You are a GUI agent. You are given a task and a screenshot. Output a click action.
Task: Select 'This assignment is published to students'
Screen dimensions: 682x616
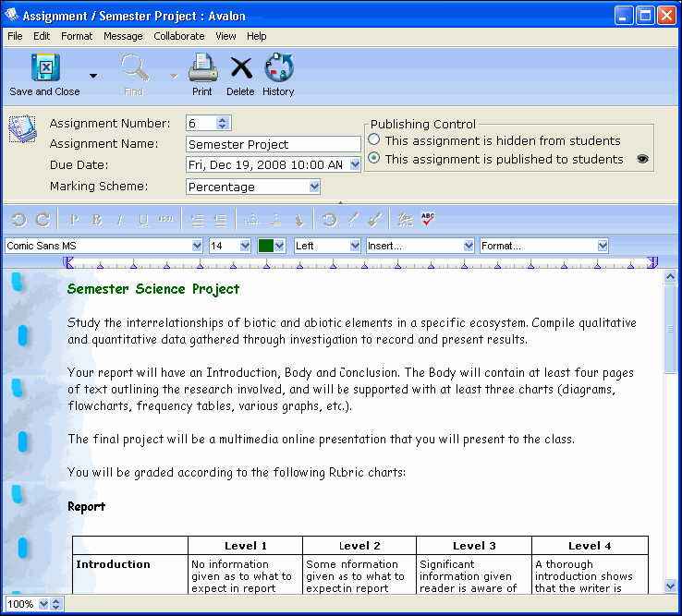click(x=374, y=159)
